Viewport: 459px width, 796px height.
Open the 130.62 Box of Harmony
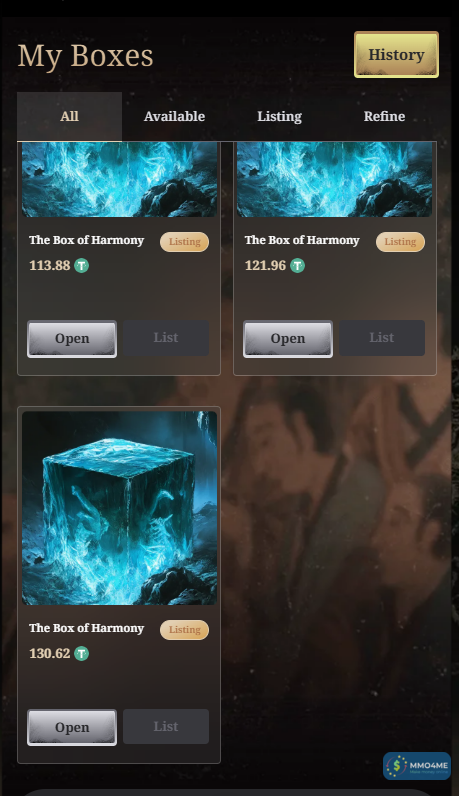coord(72,727)
